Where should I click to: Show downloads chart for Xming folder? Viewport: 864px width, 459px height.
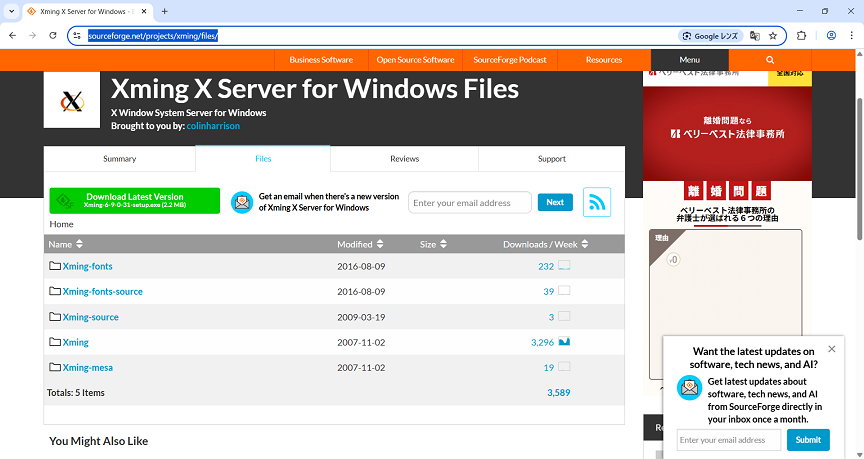click(564, 342)
